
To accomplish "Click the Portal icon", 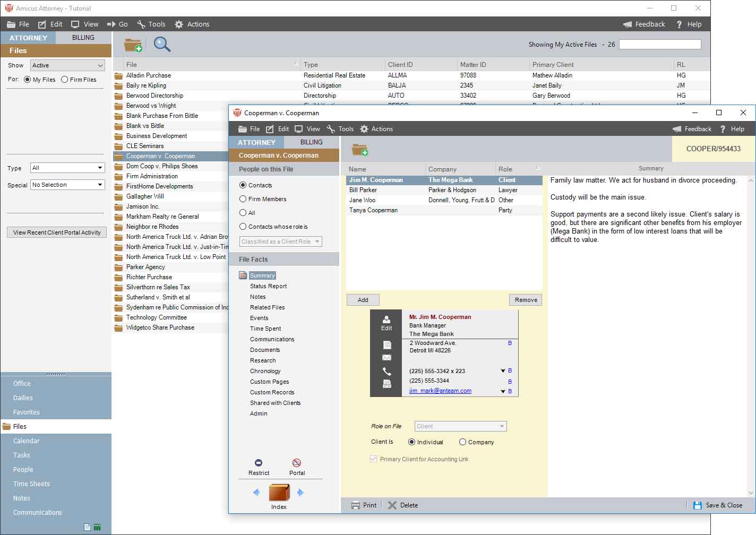I will pos(297,463).
